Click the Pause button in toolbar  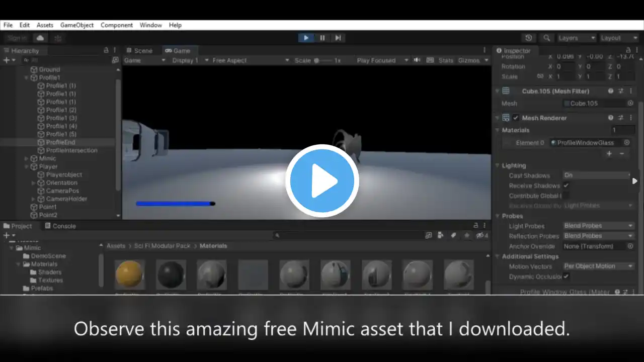(x=323, y=38)
